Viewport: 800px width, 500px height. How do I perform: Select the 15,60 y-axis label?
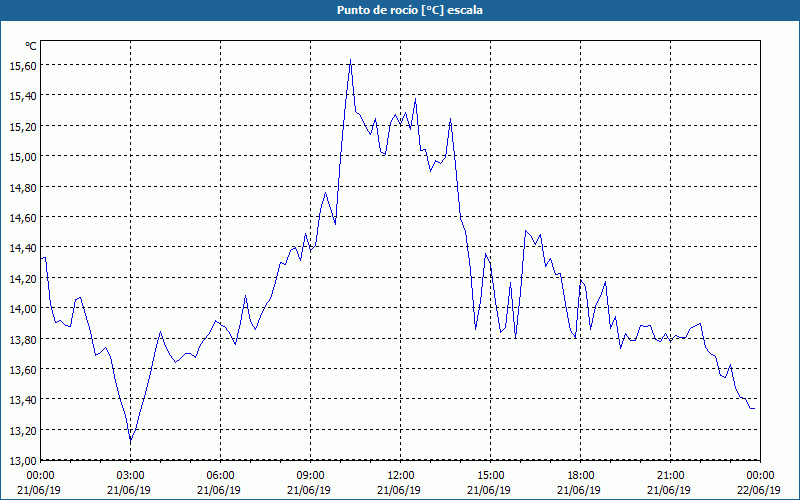(x=23, y=65)
